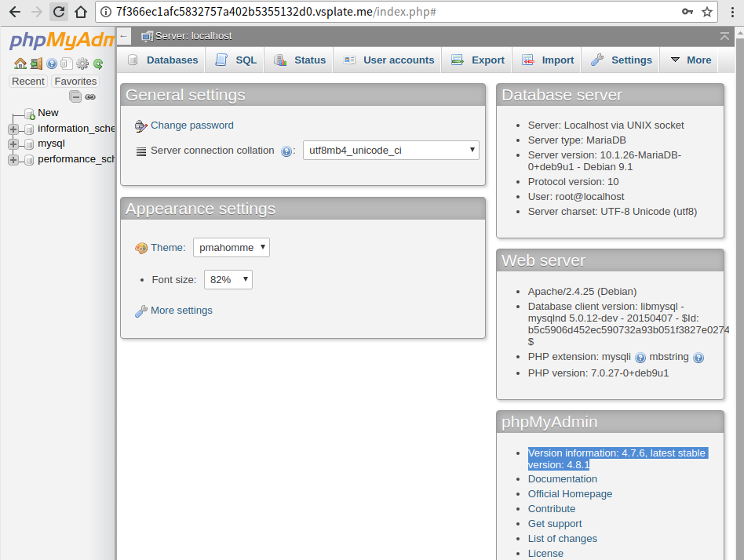Click the Home house icon in the sidebar
The image size is (744, 560).
(x=20, y=64)
